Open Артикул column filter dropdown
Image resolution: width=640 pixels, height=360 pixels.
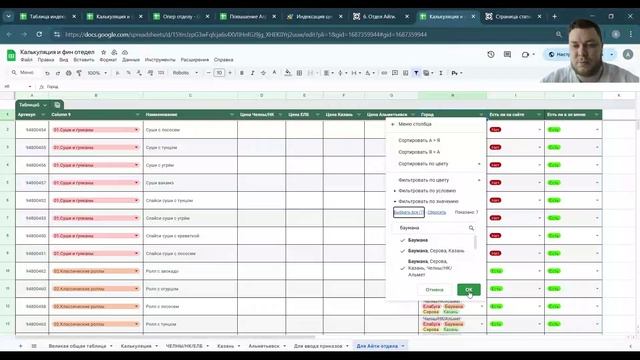coord(43,115)
